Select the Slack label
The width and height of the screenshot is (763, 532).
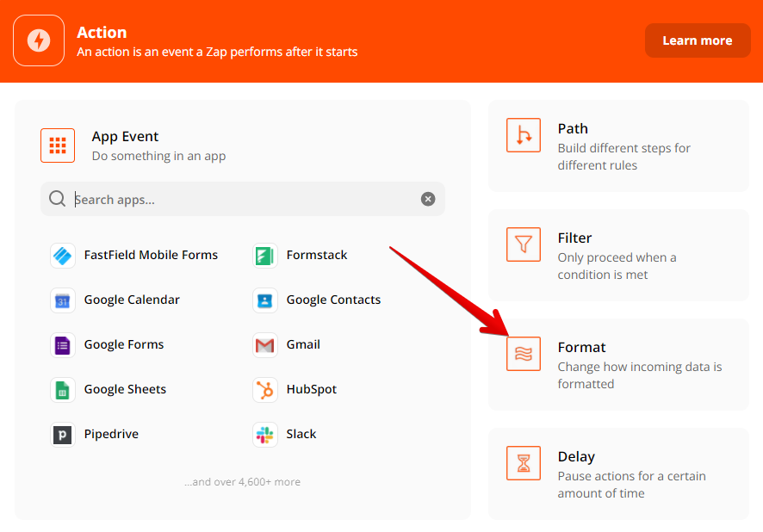[x=301, y=434]
